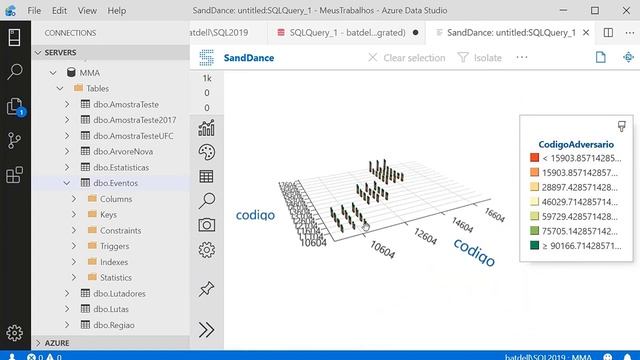
Task: Click the errors icon in status bar
Action: [31, 357]
